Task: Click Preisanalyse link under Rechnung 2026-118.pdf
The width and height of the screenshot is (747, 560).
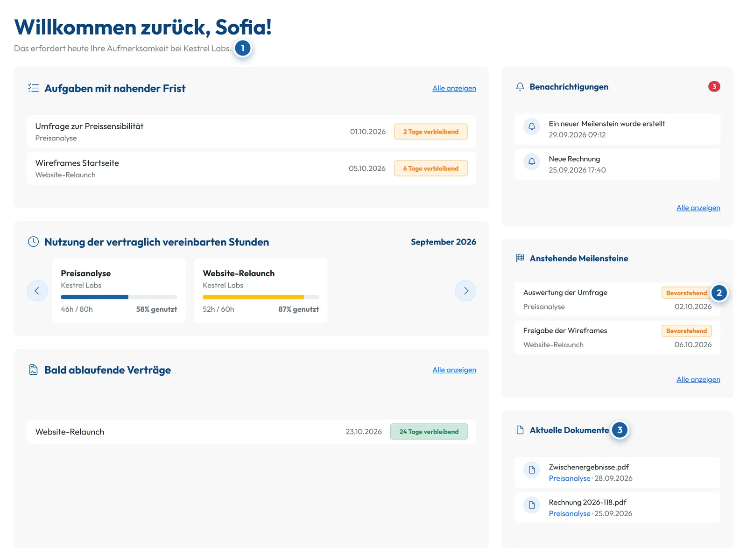Action: click(570, 513)
